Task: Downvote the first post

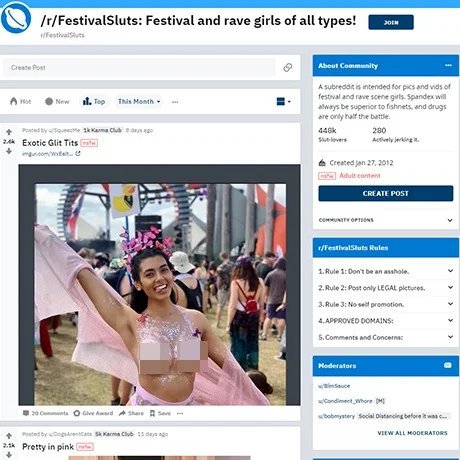Action: tap(9, 151)
